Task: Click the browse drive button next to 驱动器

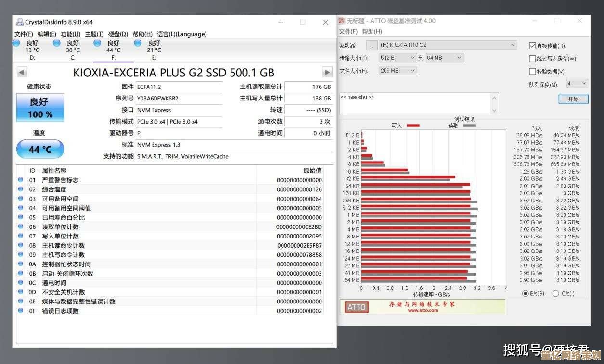Action: (372, 45)
